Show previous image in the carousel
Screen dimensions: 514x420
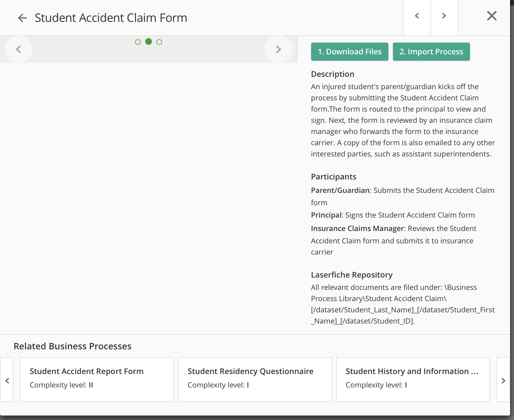18,49
